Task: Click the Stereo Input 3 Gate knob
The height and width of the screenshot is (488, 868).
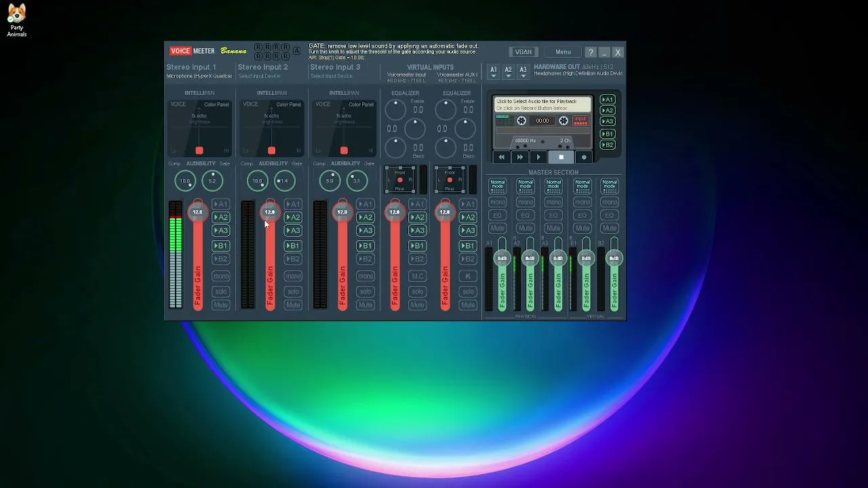Action: 357,181
